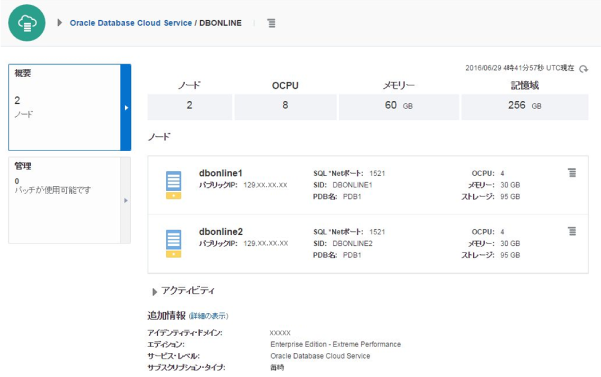Click the dbonline2 node name
Screen dimensions: 601x377
pyautogui.click(x=221, y=232)
